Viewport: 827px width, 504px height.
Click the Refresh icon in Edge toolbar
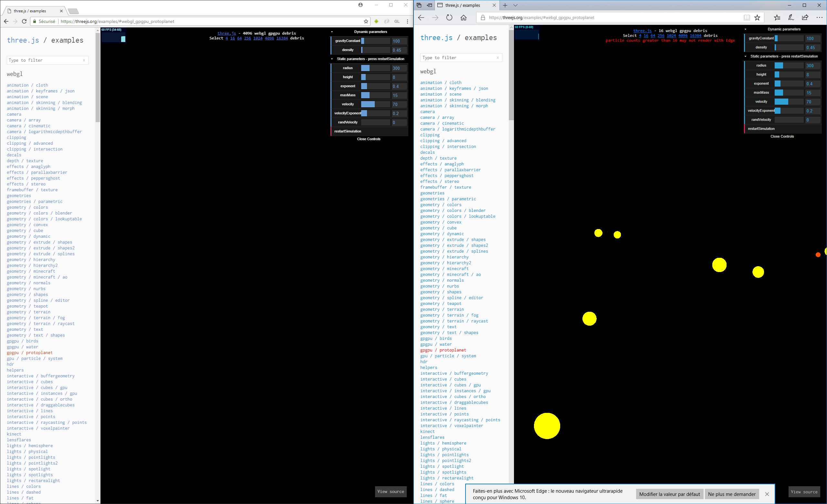click(x=449, y=17)
